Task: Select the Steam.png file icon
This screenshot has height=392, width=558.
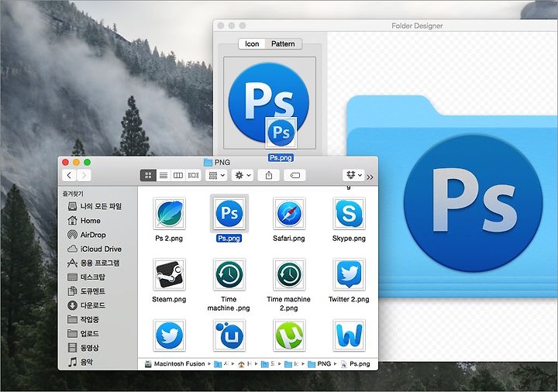Action: [x=170, y=274]
